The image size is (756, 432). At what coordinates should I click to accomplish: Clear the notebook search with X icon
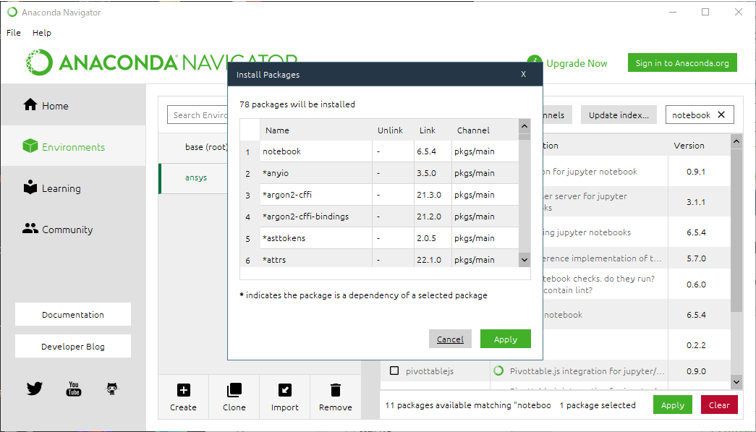click(721, 115)
